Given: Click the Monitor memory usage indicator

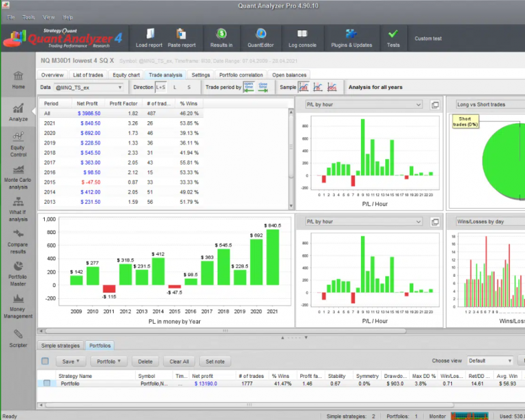Looking at the screenshot, I should (x=469, y=416).
